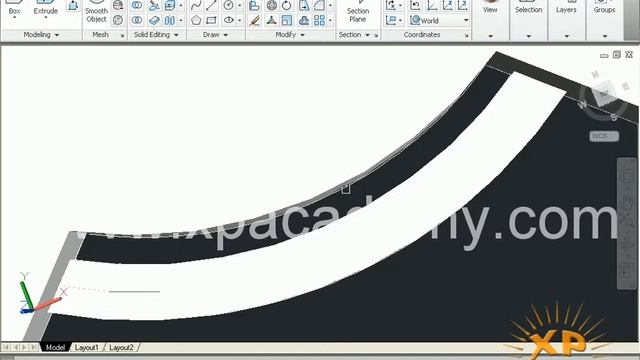
Task: Click the Separate/shell icon in Solid Editing
Action: [170, 20]
